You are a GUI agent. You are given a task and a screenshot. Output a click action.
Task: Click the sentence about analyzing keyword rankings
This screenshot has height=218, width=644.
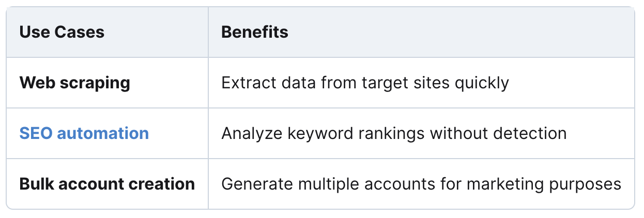[x=394, y=133]
